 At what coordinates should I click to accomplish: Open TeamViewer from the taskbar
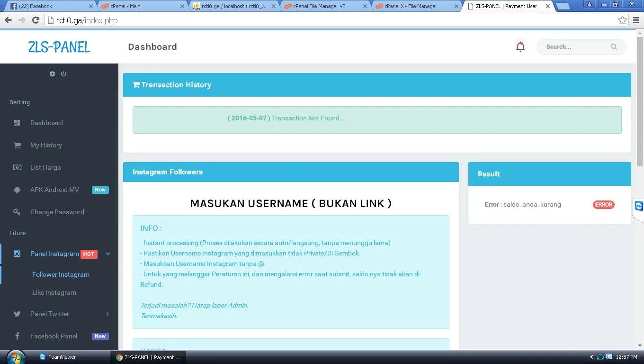(57, 357)
